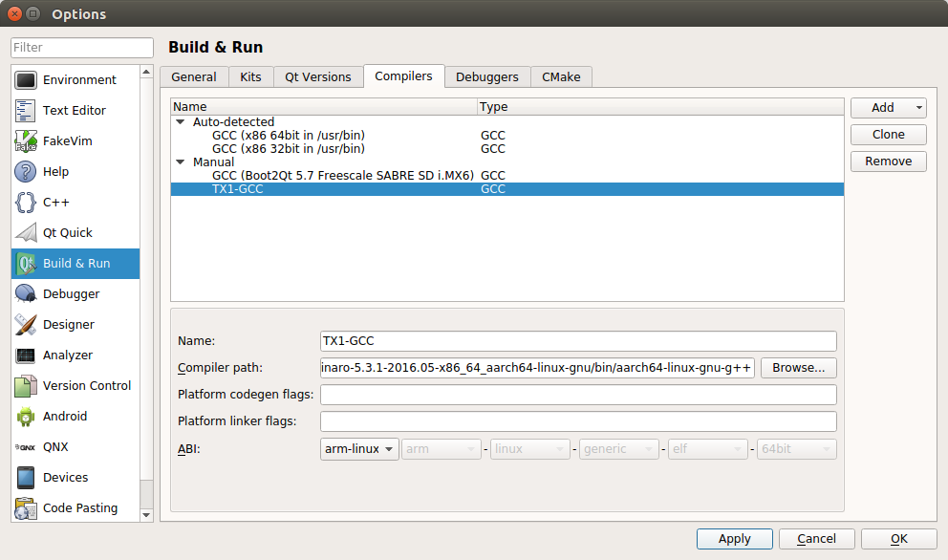Select the Devices category icon
This screenshot has height=560, width=948.
26,478
